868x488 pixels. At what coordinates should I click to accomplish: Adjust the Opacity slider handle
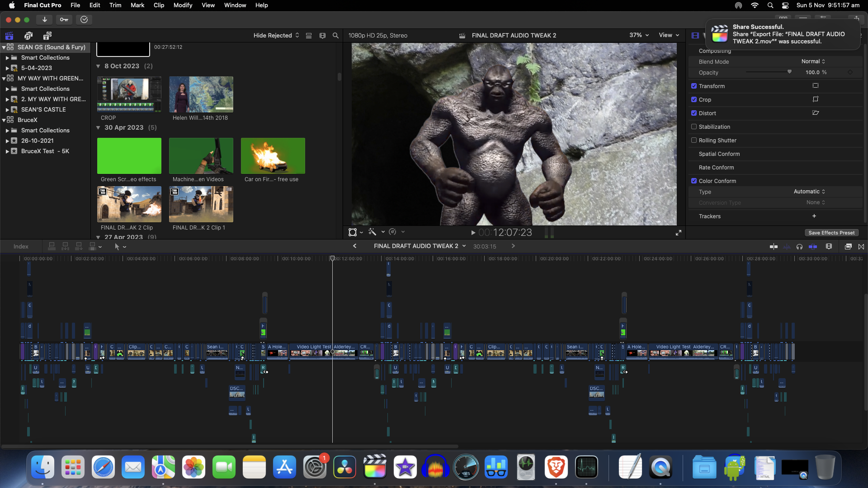tap(789, 72)
